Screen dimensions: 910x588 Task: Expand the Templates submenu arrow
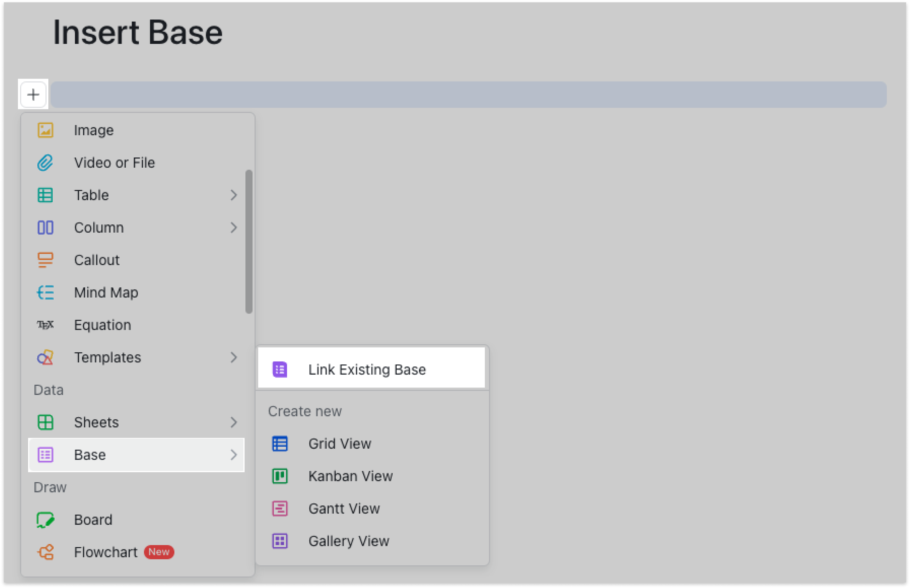(234, 357)
